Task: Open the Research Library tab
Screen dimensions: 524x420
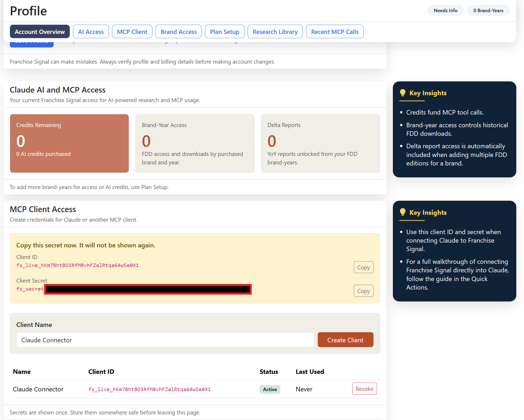Action: pyautogui.click(x=275, y=32)
